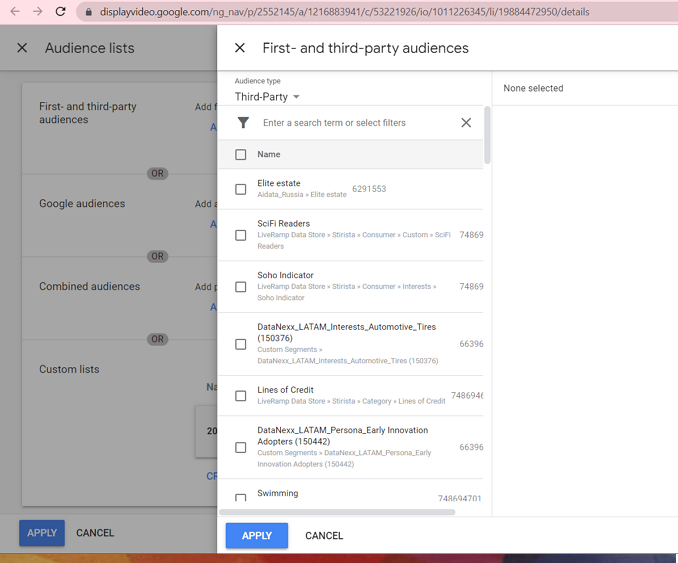Click the 'DataNexx_LATAM_Interests_Automotive_Tires (150376)' name

[346, 333]
